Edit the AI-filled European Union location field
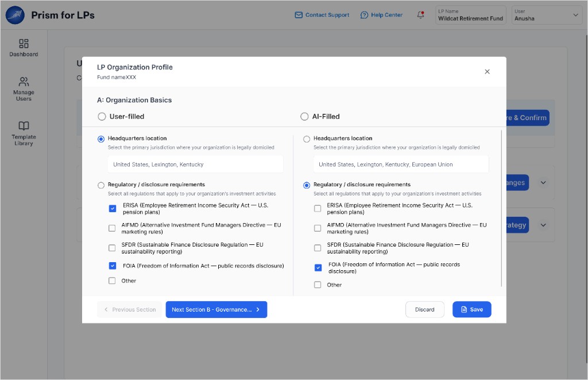588x380 pixels. click(x=401, y=164)
